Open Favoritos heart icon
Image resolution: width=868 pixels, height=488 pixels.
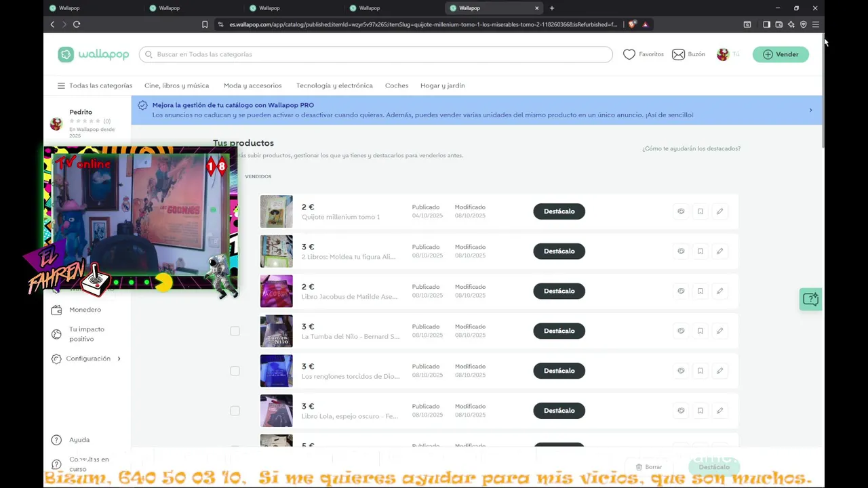[629, 54]
